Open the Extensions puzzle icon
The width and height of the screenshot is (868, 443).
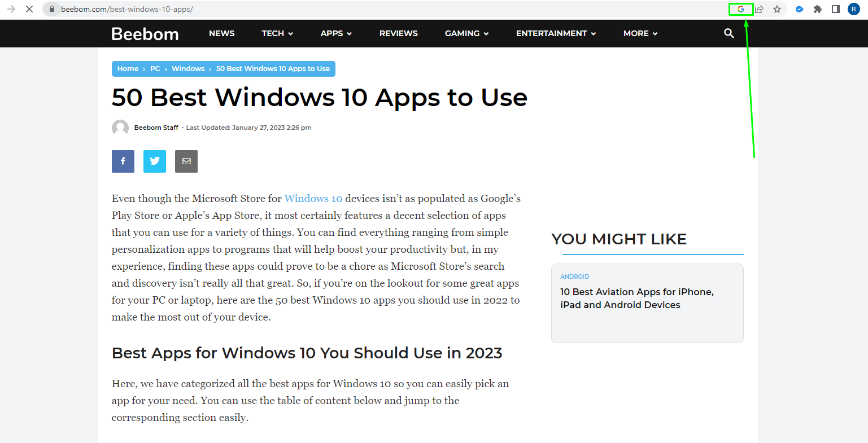coord(817,9)
